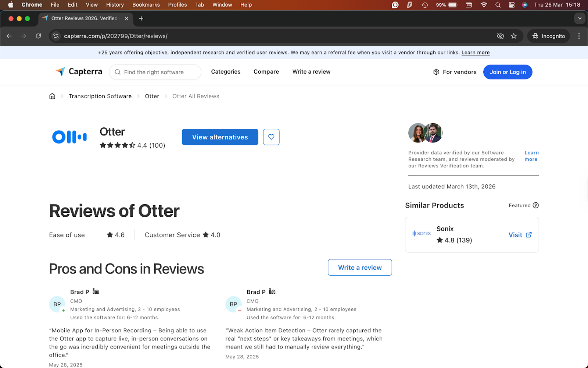
Task: Go back with the browser back arrow
Action: pos(9,36)
